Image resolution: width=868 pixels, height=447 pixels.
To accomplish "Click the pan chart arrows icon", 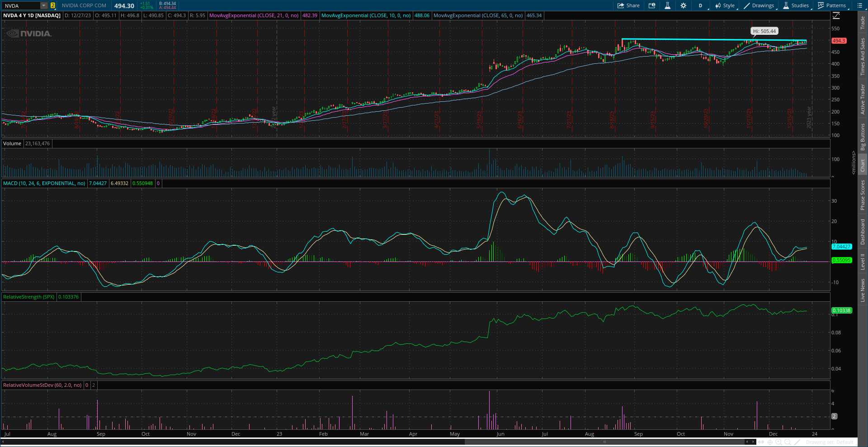I will coord(761,442).
